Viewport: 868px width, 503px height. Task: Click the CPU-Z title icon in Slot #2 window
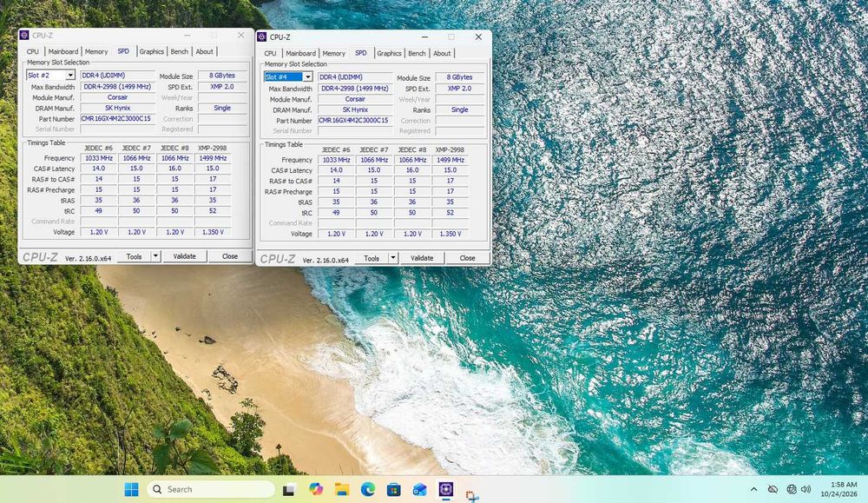[24, 35]
